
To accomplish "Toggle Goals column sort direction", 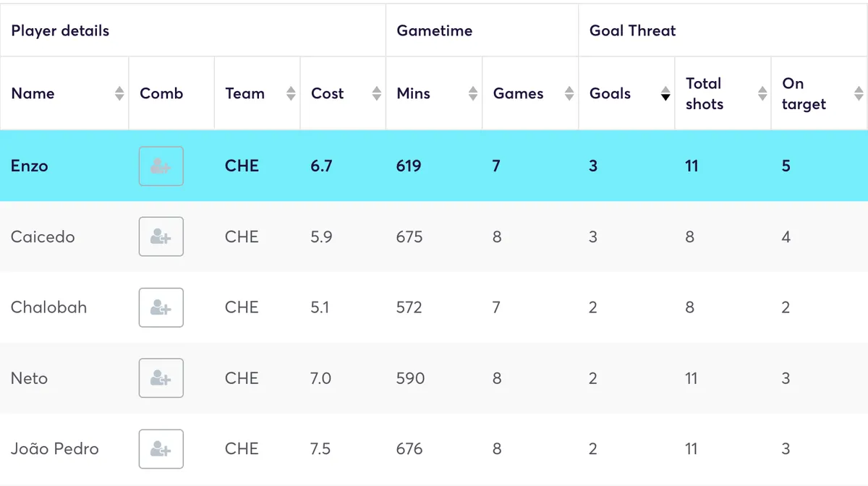I will tap(665, 93).
